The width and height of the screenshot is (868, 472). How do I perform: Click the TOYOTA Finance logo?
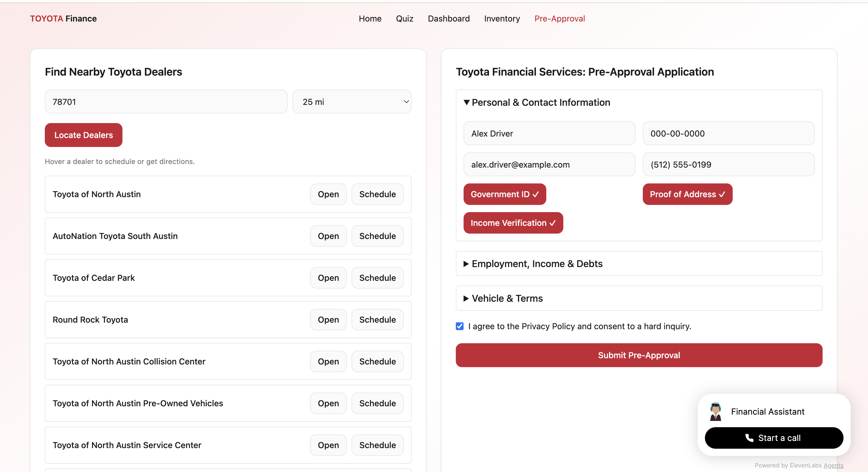click(63, 19)
